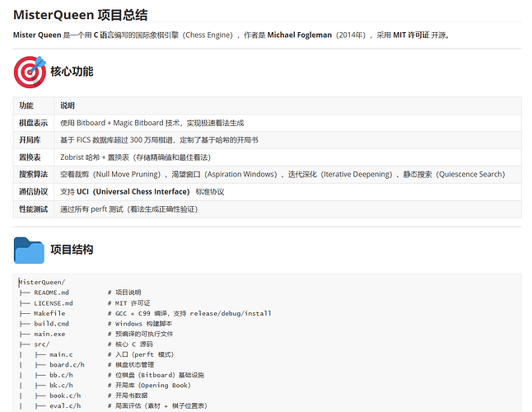Click 'main.c' in the project tree
The width and height of the screenshot is (532, 412).
61,354
